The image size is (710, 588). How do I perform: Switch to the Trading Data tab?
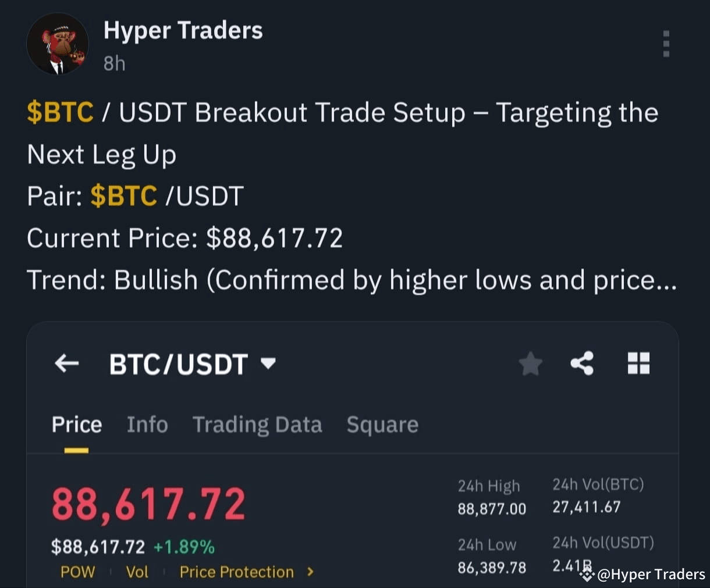tap(257, 424)
